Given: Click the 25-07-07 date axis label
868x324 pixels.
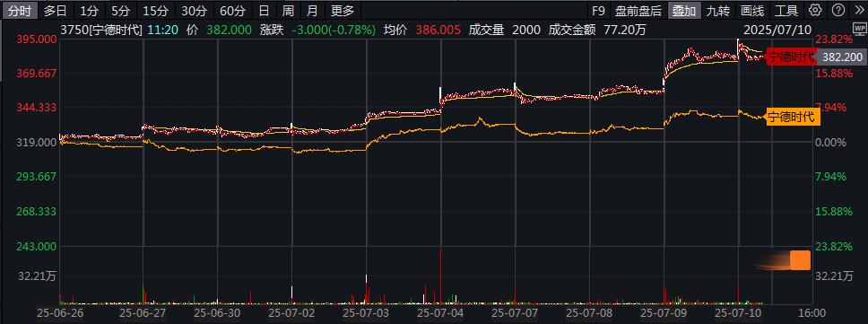Looking at the screenshot, I should click(515, 313).
